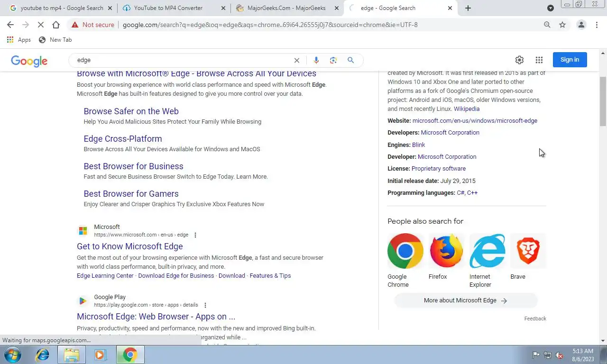
Task: Stop loading the page with X button
Action: coord(41,25)
